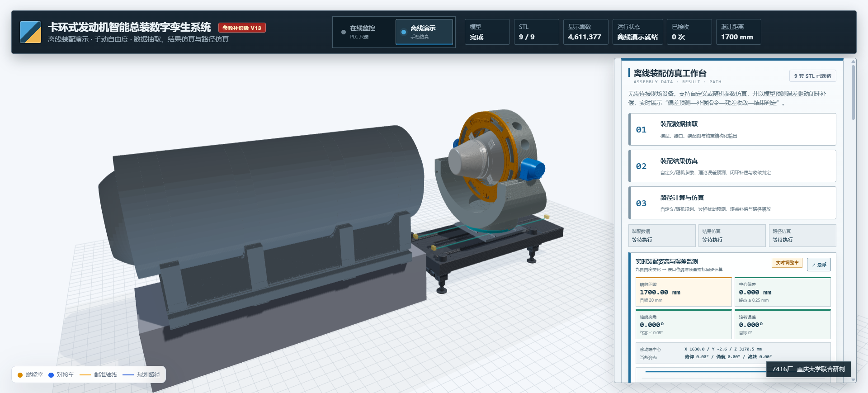
Task: Switch to 在线监控 PLC read-only mode
Action: tap(364, 32)
